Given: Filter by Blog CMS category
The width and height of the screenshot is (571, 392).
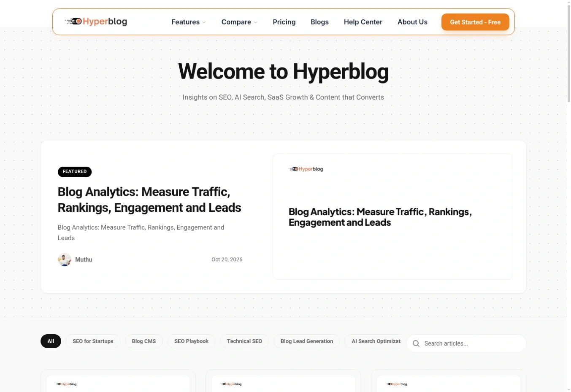Looking at the screenshot, I should [x=144, y=341].
